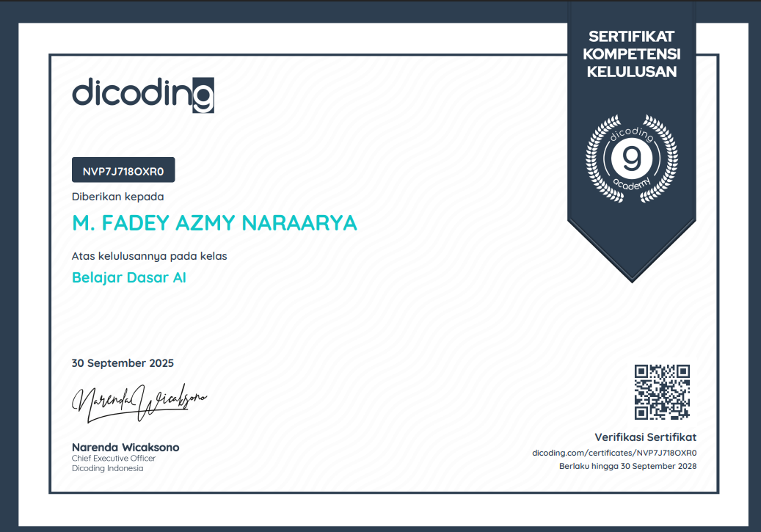Image resolution: width=761 pixels, height=532 pixels.
Task: Click the issue date 30 September 2025
Action: [x=123, y=363]
